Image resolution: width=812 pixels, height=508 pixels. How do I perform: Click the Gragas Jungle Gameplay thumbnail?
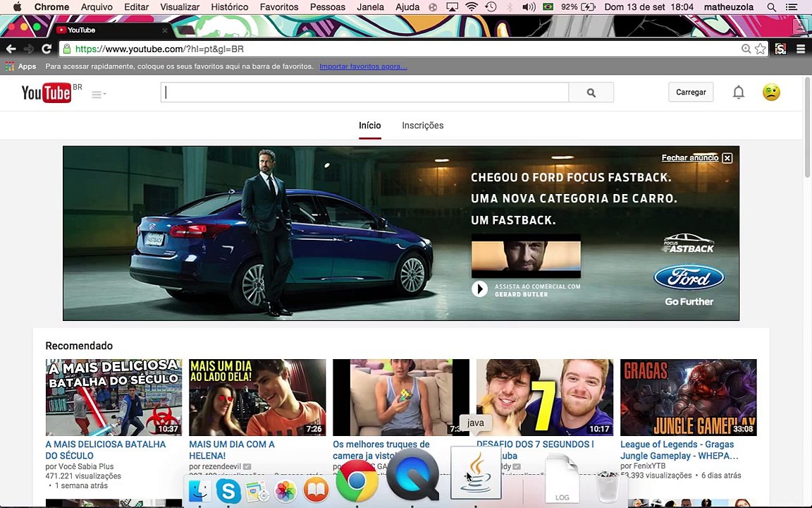(688, 398)
